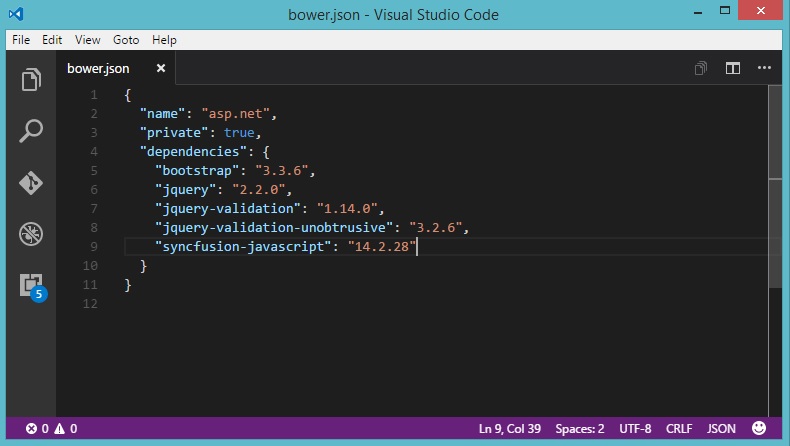
Task: Open the more actions ellipsis menu
Action: coord(764,68)
